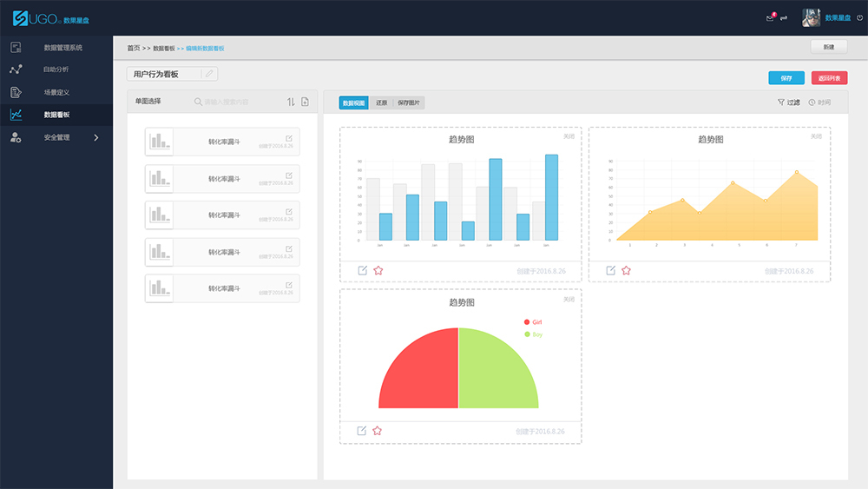The image size is (868, 489).
Task: Switch to the 数据视图 tab
Action: coord(354,102)
